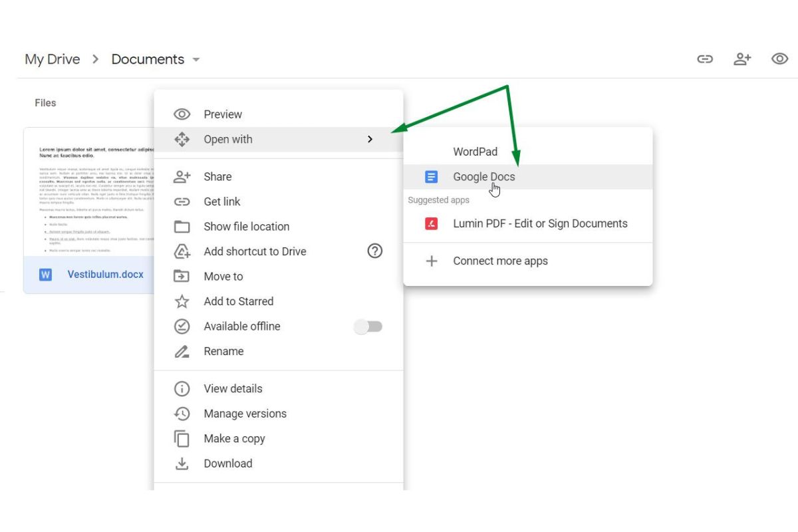Select Make a copy menu entry
This screenshot has width=798, height=532.
[234, 439]
